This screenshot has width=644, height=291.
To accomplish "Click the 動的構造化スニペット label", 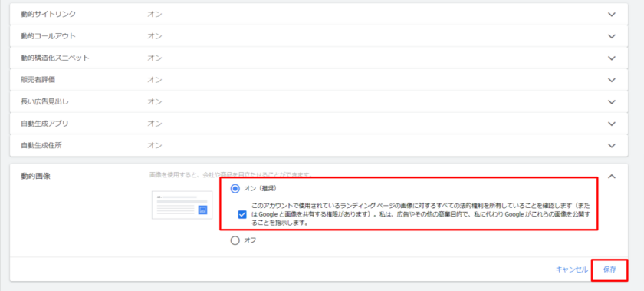I will 55,58.
